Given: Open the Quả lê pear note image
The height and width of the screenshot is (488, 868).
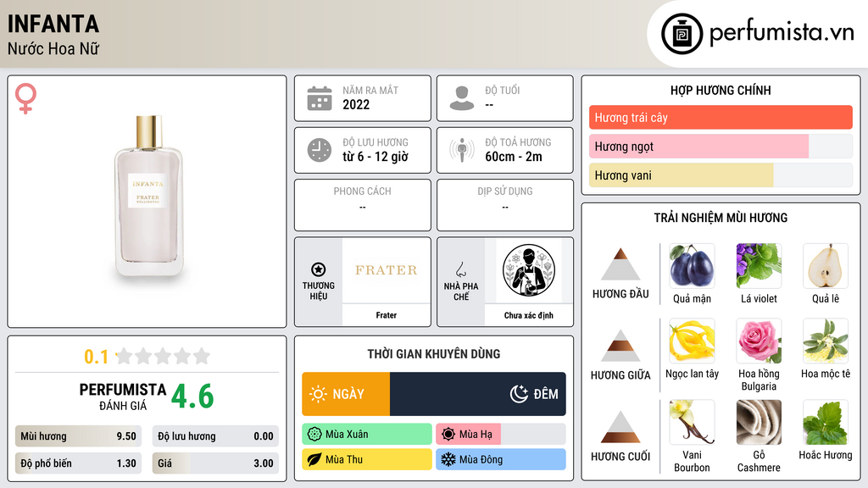Looking at the screenshot, I should click(x=826, y=265).
